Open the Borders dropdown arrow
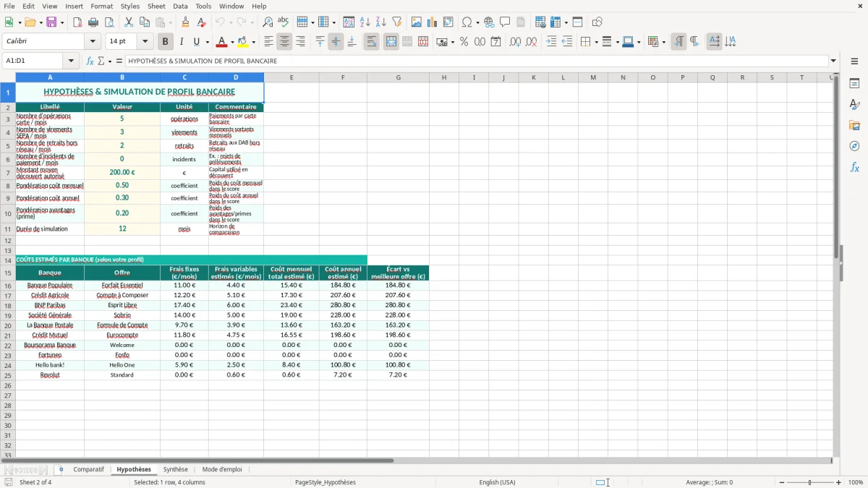Screen dimensions: 868x488 click(x=597, y=42)
